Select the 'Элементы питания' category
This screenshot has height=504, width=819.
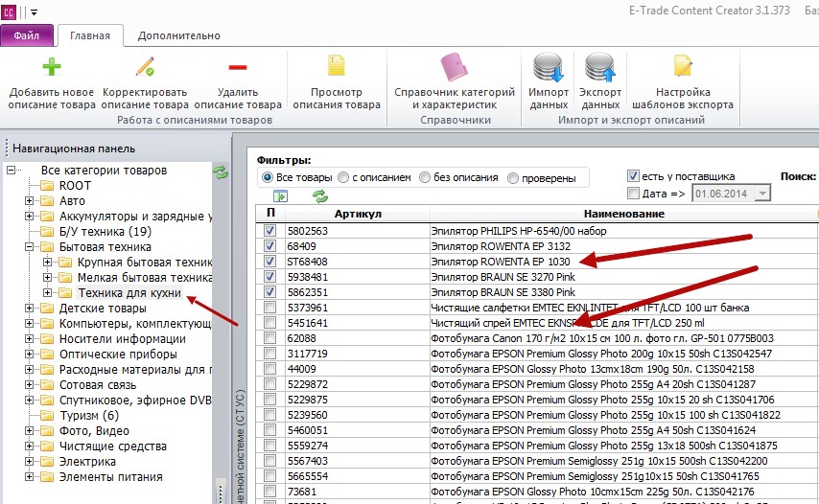(x=110, y=477)
